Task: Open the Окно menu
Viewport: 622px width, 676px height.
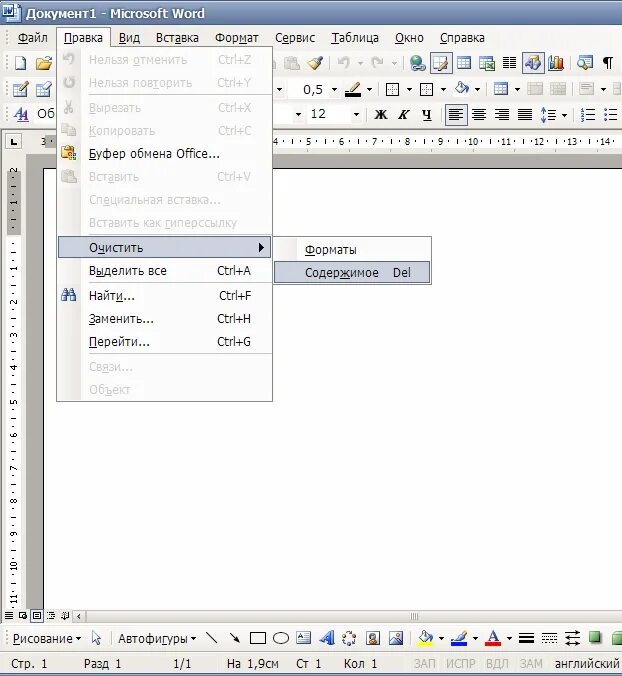Action: click(409, 38)
